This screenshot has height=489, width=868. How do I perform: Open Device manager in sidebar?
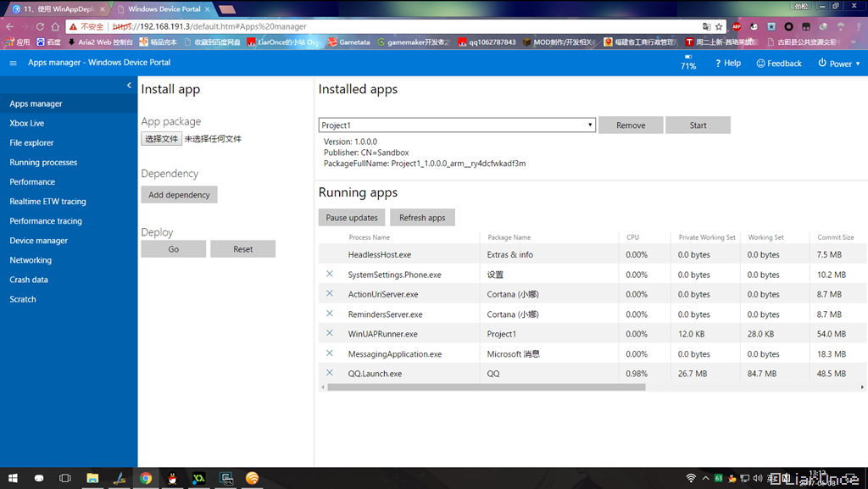coord(39,241)
